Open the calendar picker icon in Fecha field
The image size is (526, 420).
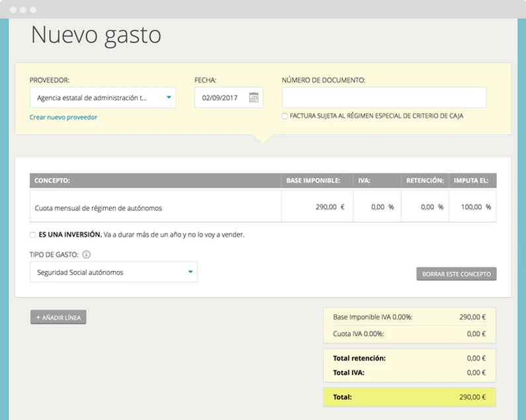[253, 98]
